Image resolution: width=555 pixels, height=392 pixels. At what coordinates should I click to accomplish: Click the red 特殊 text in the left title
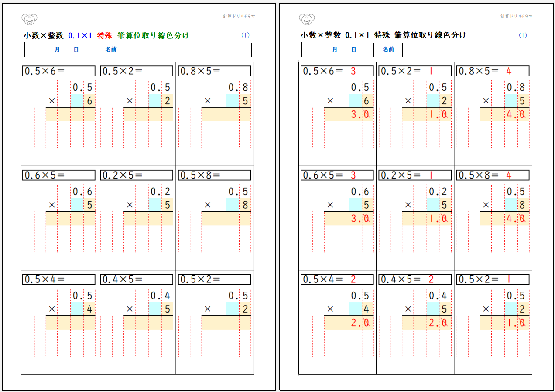coord(105,35)
